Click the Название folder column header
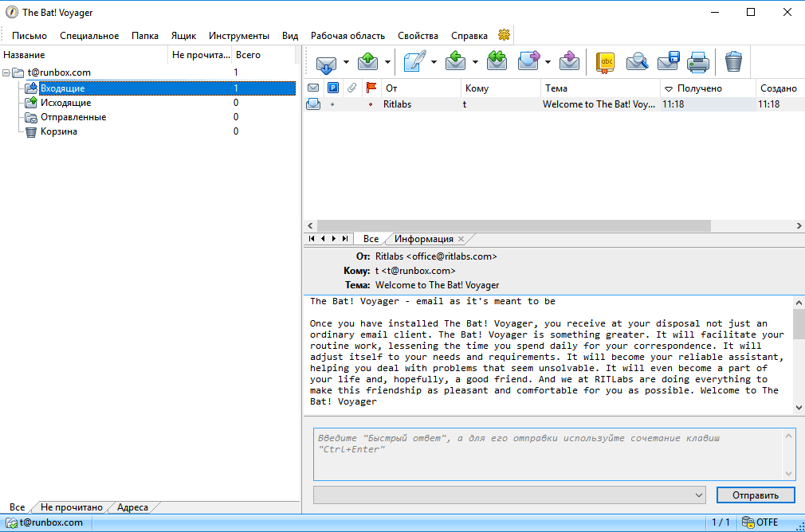The image size is (805, 532). (x=84, y=55)
